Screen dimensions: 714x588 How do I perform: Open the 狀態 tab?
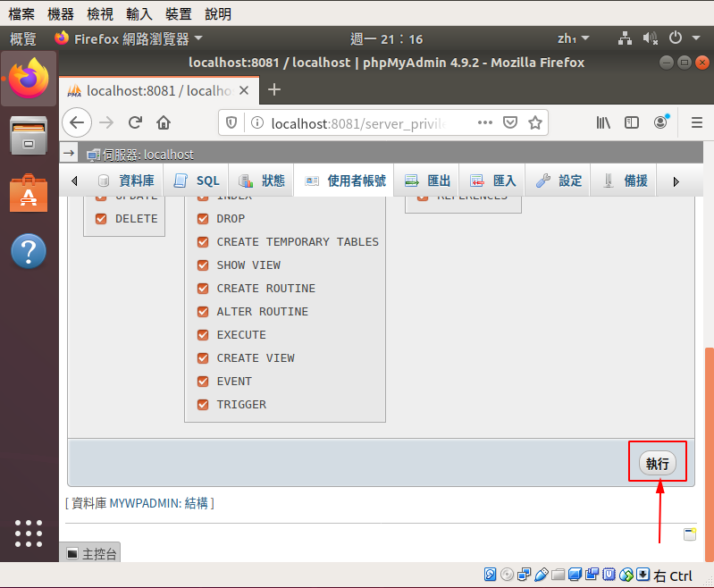pyautogui.click(x=262, y=181)
